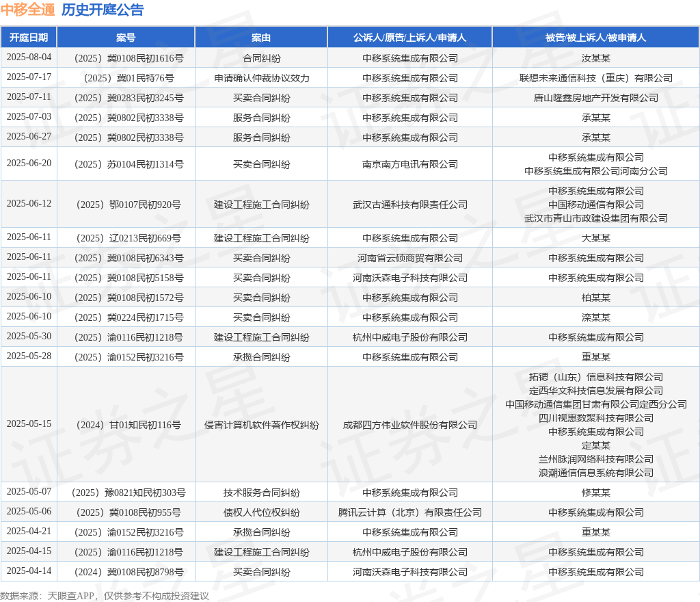Click the 公诉人/原告/上诉人/申请人 header
The height and width of the screenshot is (602, 700).
click(x=410, y=38)
